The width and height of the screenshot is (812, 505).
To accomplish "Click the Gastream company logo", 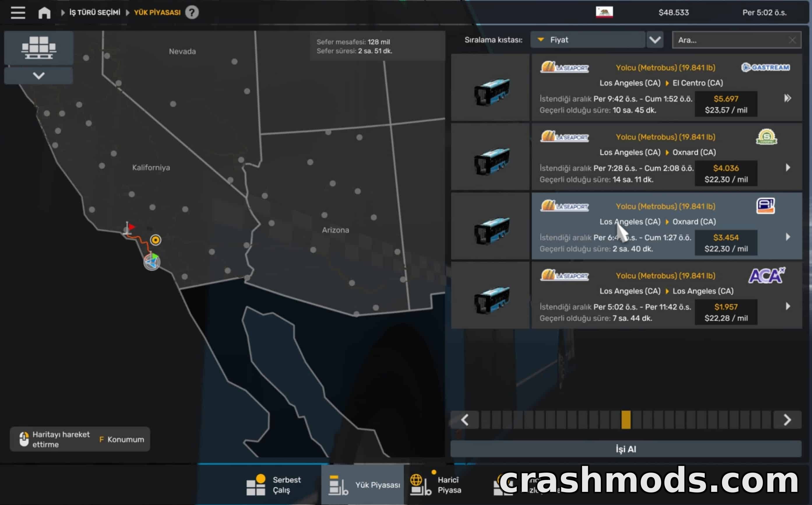I will point(766,67).
